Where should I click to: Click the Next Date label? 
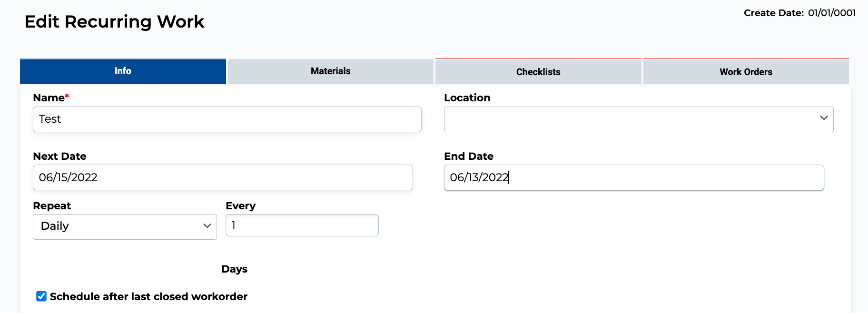[59, 156]
